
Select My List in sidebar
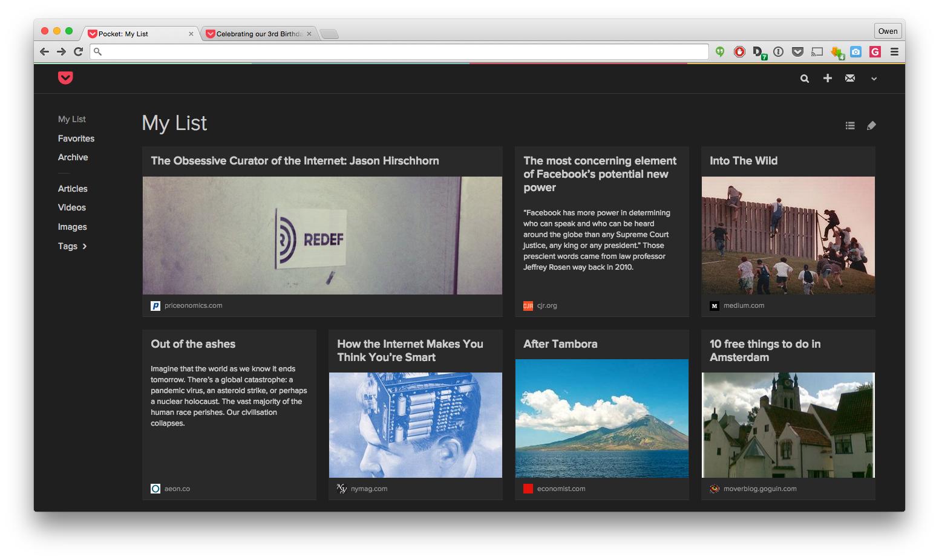click(x=72, y=119)
